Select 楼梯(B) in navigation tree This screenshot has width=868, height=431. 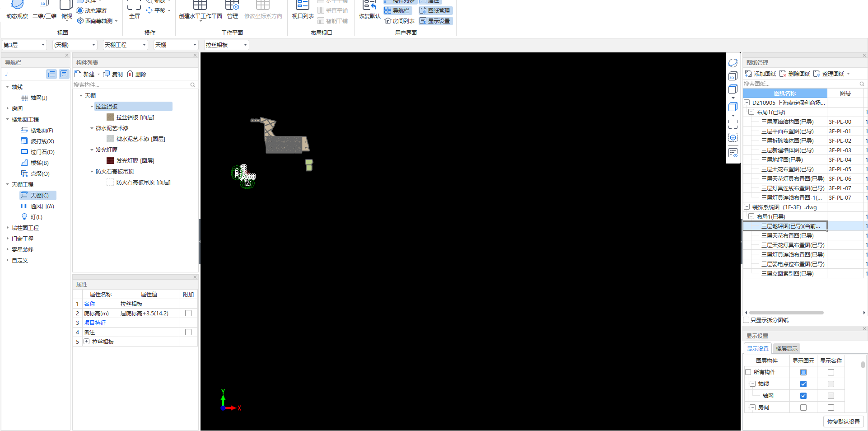35,163
